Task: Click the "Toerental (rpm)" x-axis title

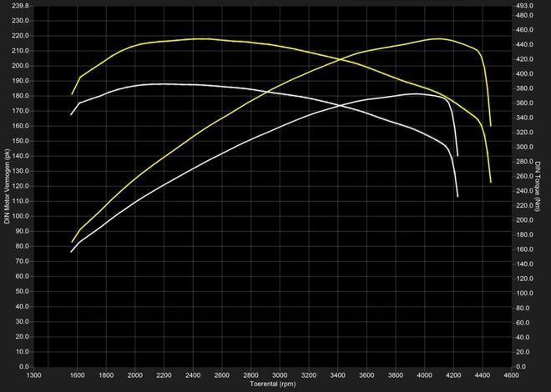Action: (274, 384)
